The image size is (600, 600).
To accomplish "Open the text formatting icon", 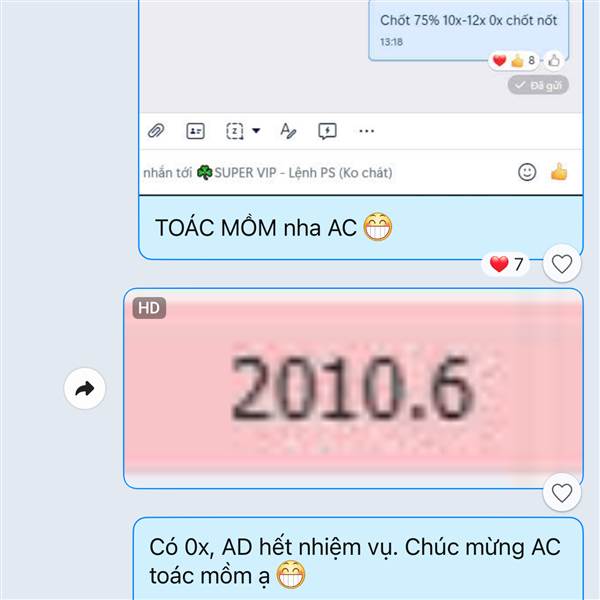I will click(x=288, y=131).
